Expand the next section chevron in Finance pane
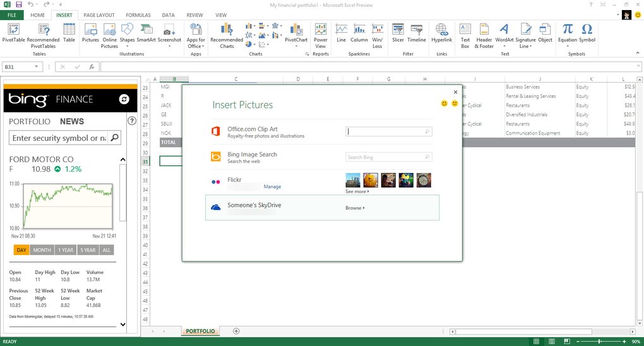 123,325
